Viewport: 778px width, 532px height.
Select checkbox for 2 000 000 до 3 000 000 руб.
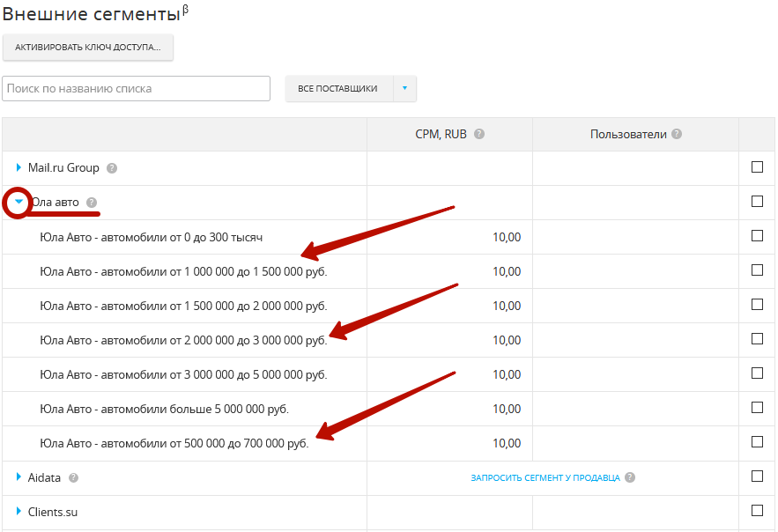pos(757,338)
